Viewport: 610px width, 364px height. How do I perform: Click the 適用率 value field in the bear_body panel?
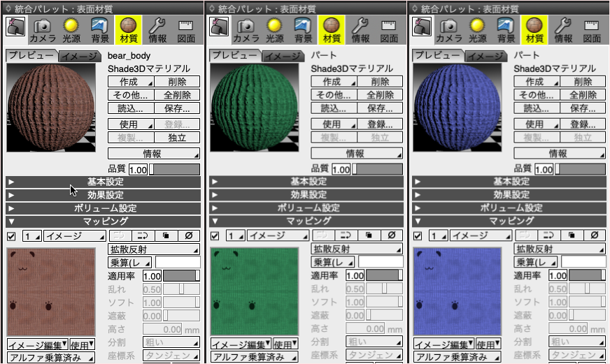coord(152,276)
